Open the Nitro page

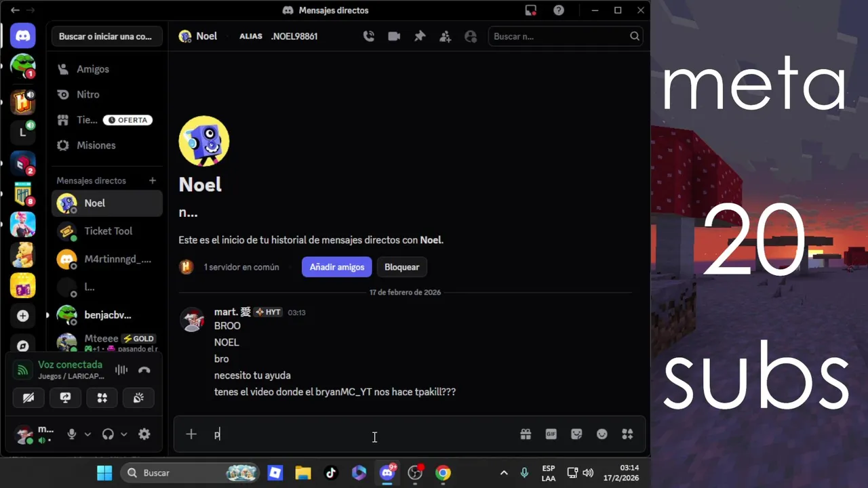[106, 94]
